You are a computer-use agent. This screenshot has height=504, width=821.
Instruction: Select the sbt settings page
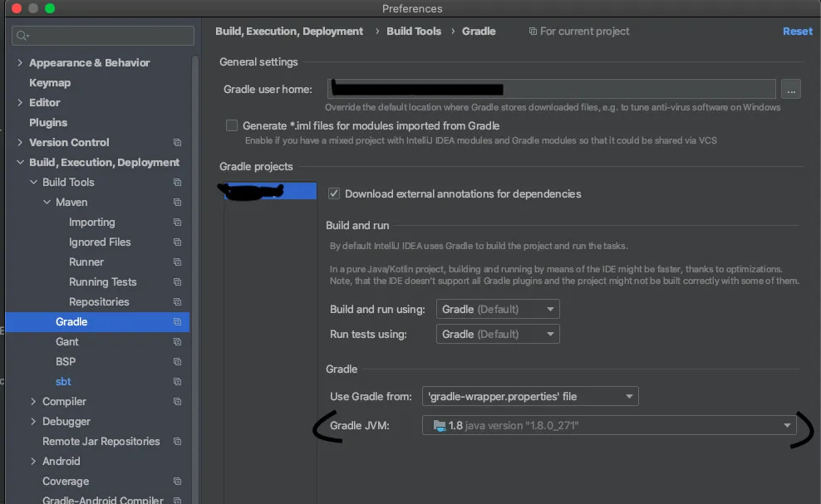[63, 382]
